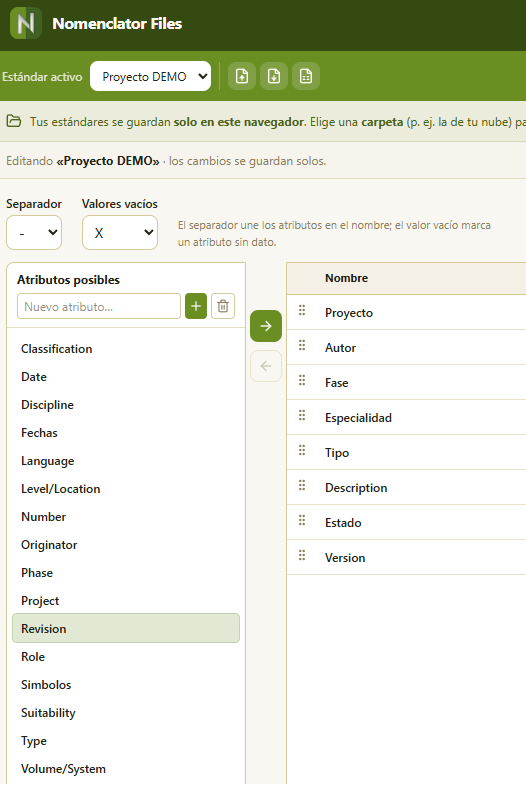Select Originator in possible attributes list
Screen dimensions: 526x785
coord(126,545)
